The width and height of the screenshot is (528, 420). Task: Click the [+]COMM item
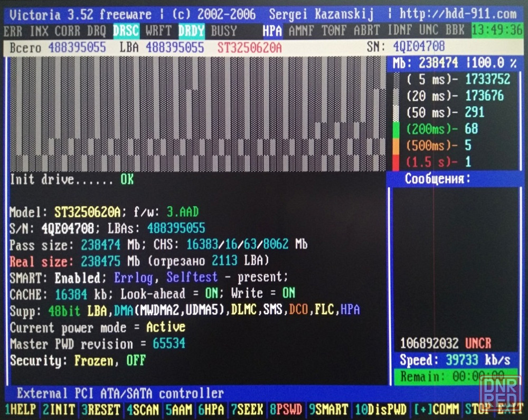pos(436,409)
